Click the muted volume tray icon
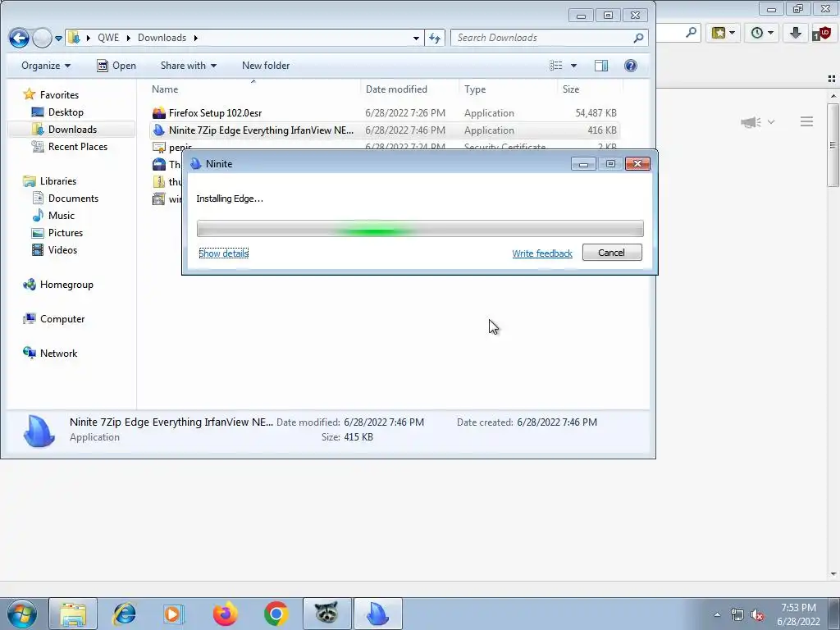This screenshot has height=630, width=840. click(x=757, y=615)
